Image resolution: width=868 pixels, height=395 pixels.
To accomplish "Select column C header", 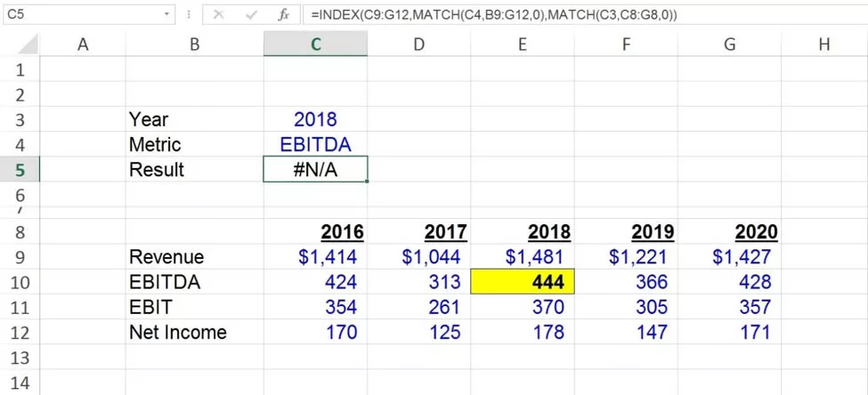I will [x=315, y=44].
